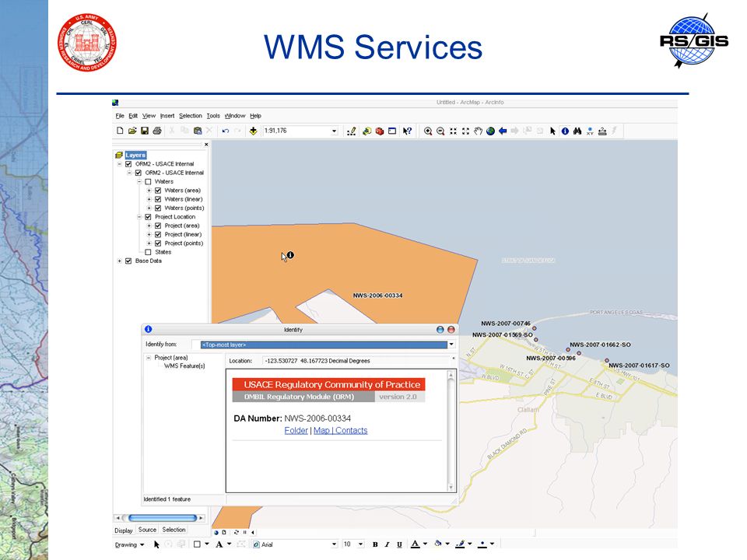This screenshot has width=747, height=560.
Task: Select WMS Feature(s) in Identify tree
Action: pyautogui.click(x=184, y=366)
